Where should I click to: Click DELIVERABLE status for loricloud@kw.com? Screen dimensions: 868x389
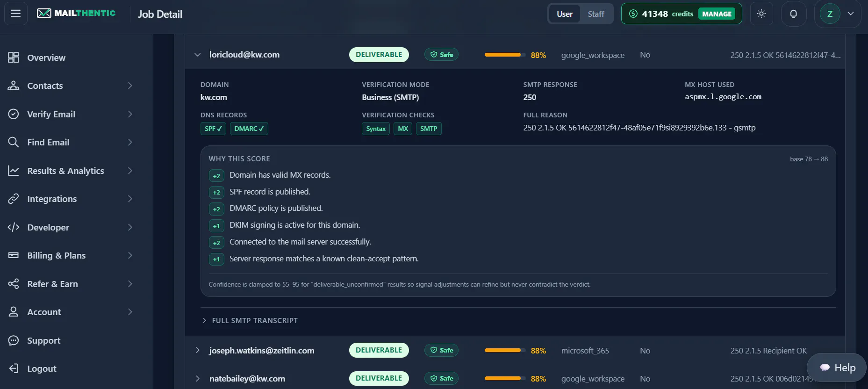(x=379, y=55)
